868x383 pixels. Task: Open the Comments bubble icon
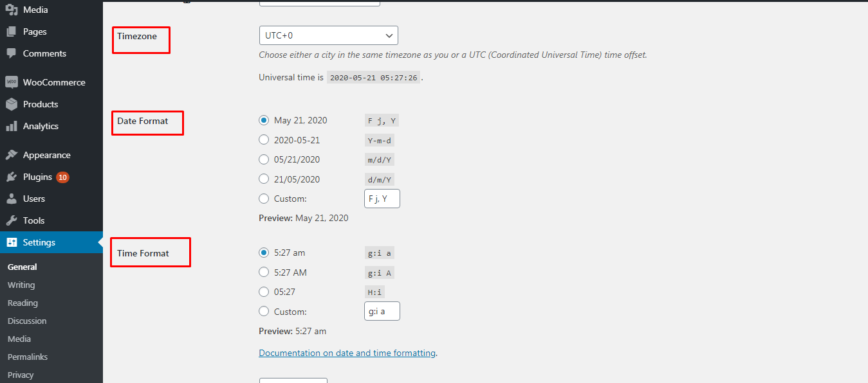pyautogui.click(x=12, y=53)
